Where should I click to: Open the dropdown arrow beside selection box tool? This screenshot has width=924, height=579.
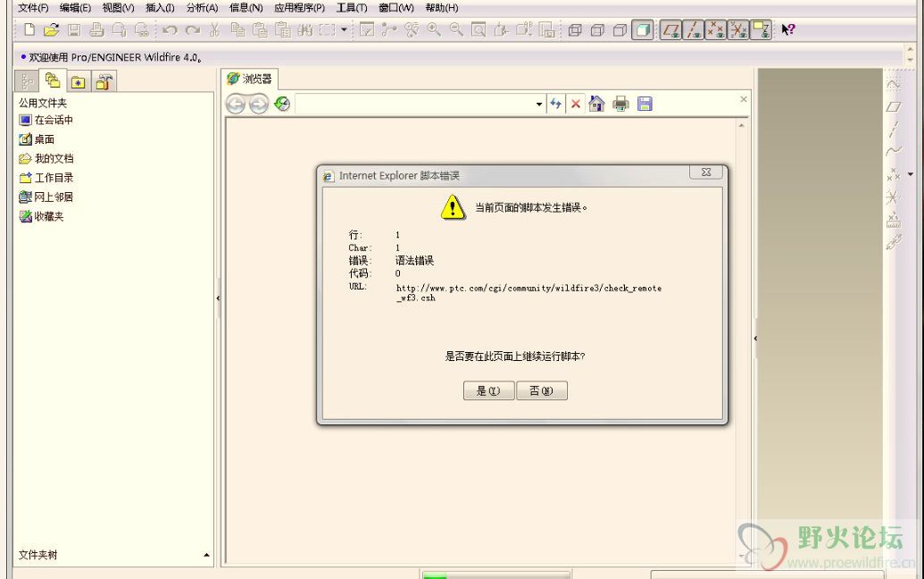coord(344,29)
